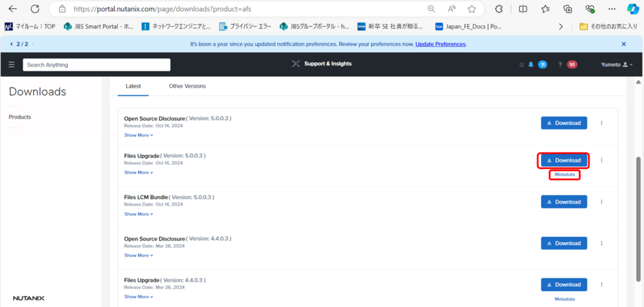Start the Read Aloud feature
Viewport: 644px width, 307px height.
452,9
